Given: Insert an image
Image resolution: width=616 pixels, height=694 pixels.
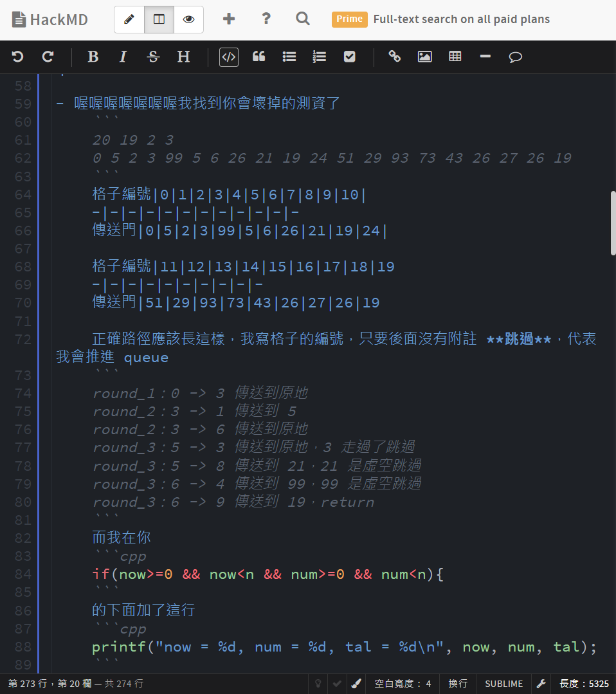Looking at the screenshot, I should pos(425,57).
